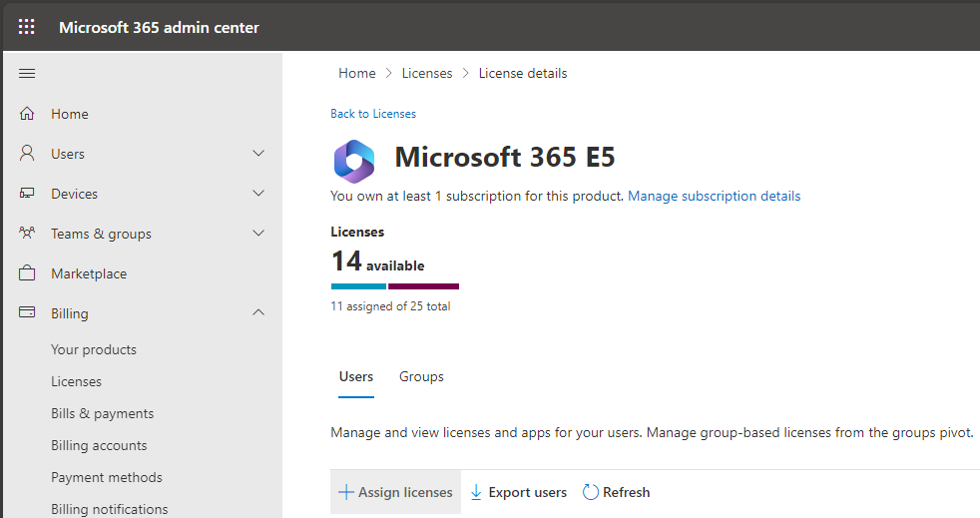This screenshot has width=980, height=518.
Task: Click the Billing credit card icon
Action: pos(27,311)
